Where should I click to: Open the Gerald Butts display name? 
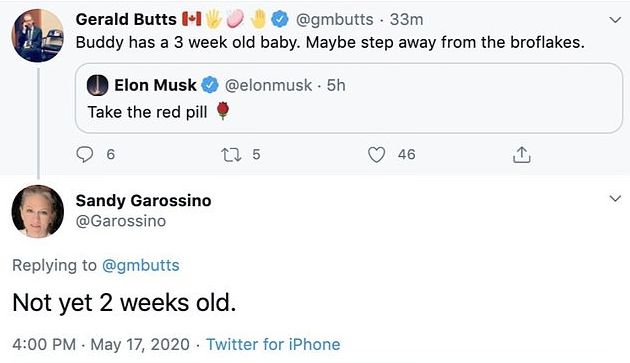126,19
